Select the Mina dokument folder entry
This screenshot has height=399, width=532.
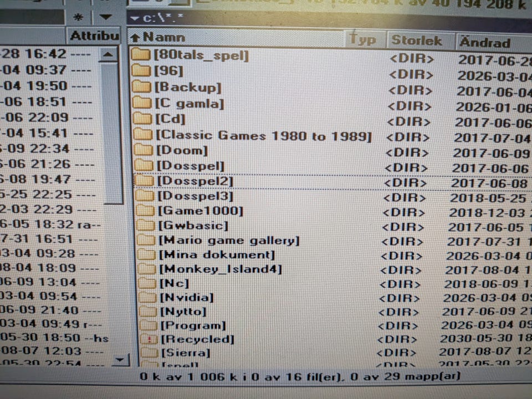coord(217,254)
